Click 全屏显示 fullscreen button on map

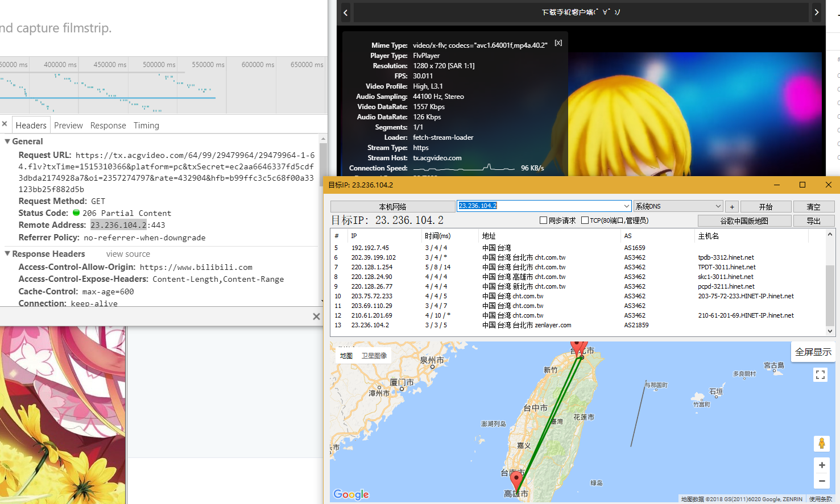813,352
